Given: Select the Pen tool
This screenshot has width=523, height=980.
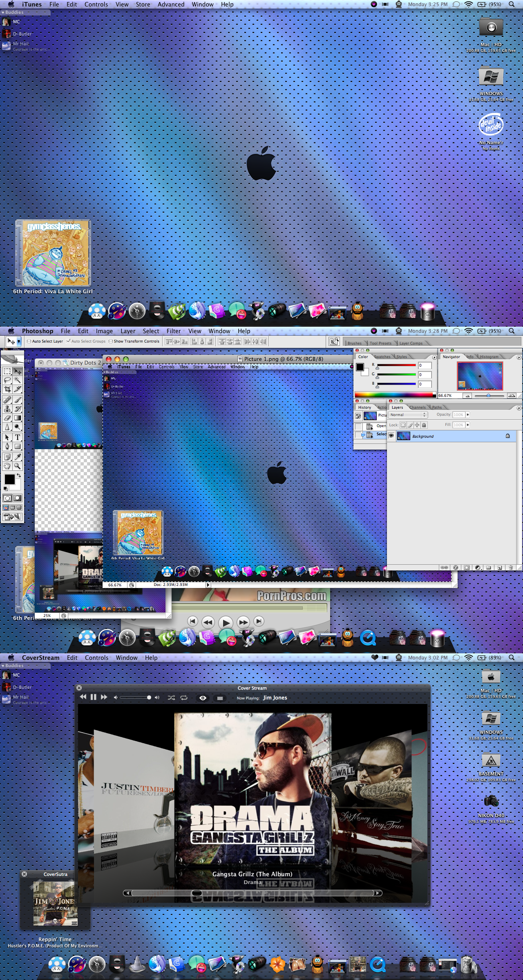Looking at the screenshot, I should point(7,446).
